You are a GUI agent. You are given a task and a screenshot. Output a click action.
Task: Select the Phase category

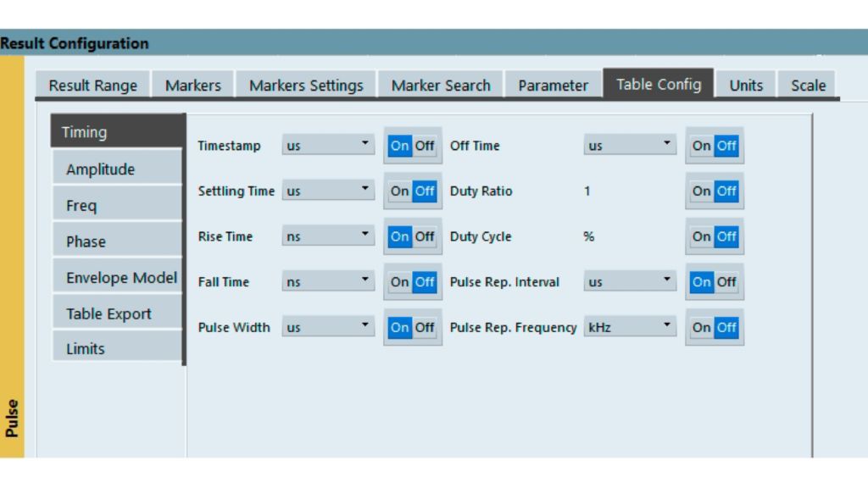tap(86, 241)
